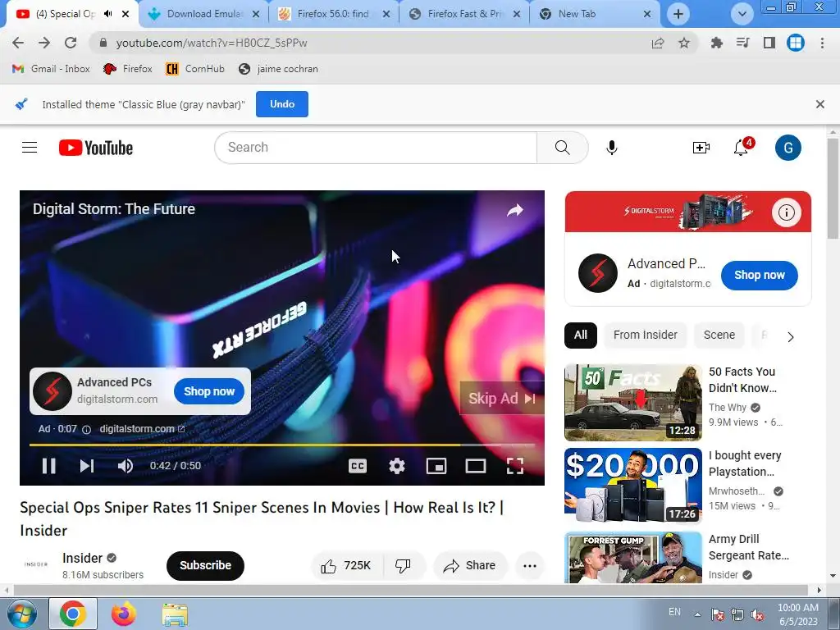Image resolution: width=840 pixels, height=630 pixels.
Task: Go forward with the browser forward arrow
Action: click(44, 43)
